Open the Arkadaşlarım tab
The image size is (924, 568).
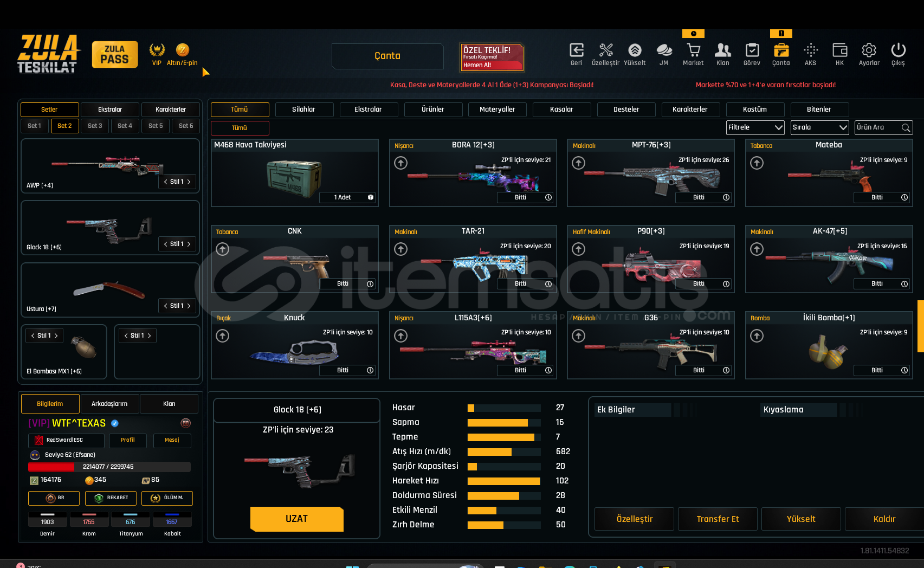point(109,404)
